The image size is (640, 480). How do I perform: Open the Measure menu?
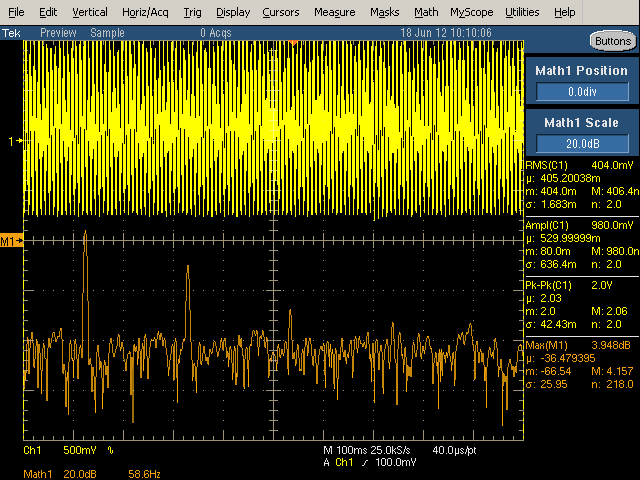(335, 13)
